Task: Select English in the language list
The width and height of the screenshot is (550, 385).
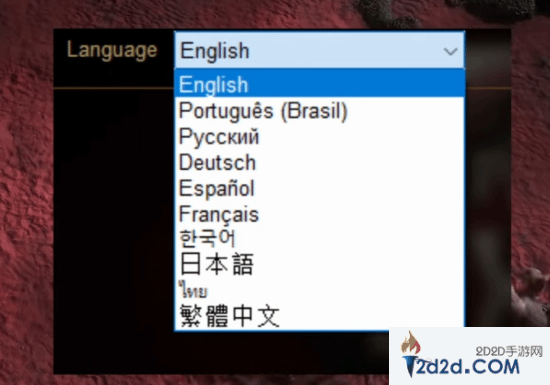Action: [320, 84]
